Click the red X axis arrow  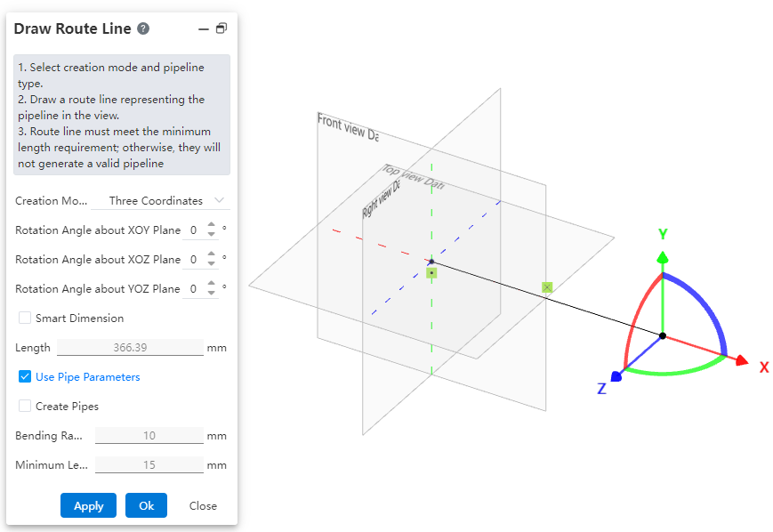click(x=739, y=359)
